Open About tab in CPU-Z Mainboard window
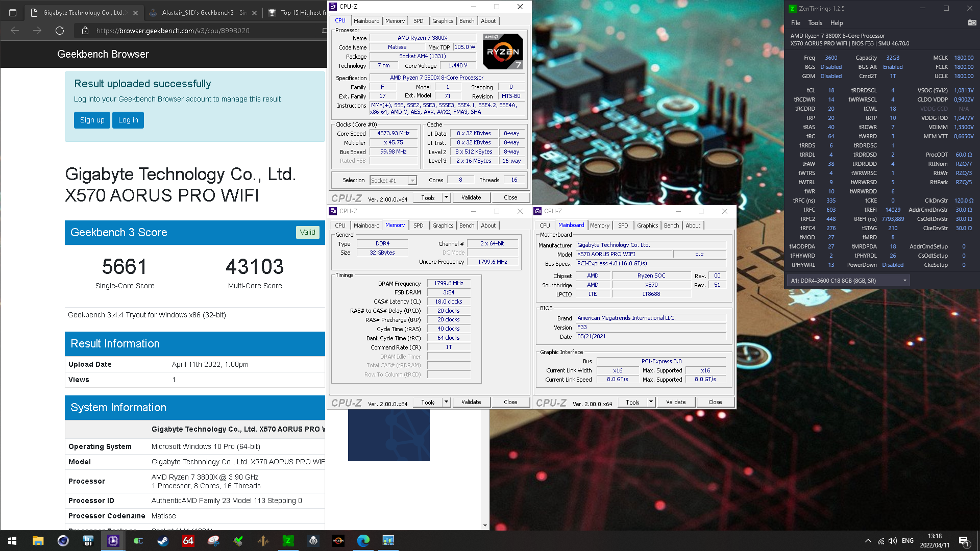Image resolution: width=980 pixels, height=551 pixels. point(693,226)
